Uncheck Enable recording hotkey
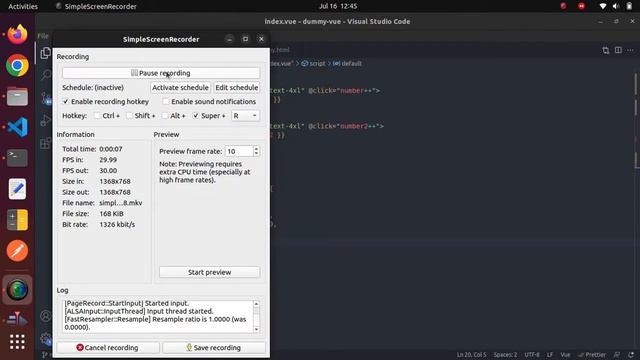640x360 pixels. (66, 102)
